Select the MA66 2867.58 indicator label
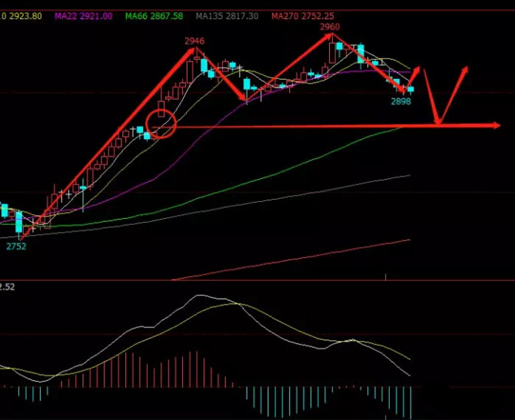The width and height of the screenshot is (515, 420). (x=154, y=16)
